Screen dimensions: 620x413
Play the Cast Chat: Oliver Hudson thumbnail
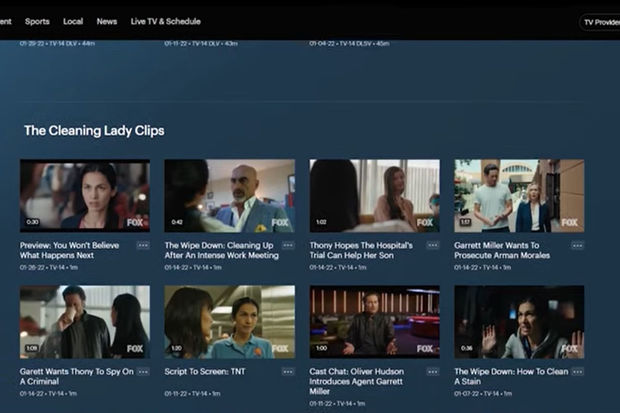coord(374,322)
